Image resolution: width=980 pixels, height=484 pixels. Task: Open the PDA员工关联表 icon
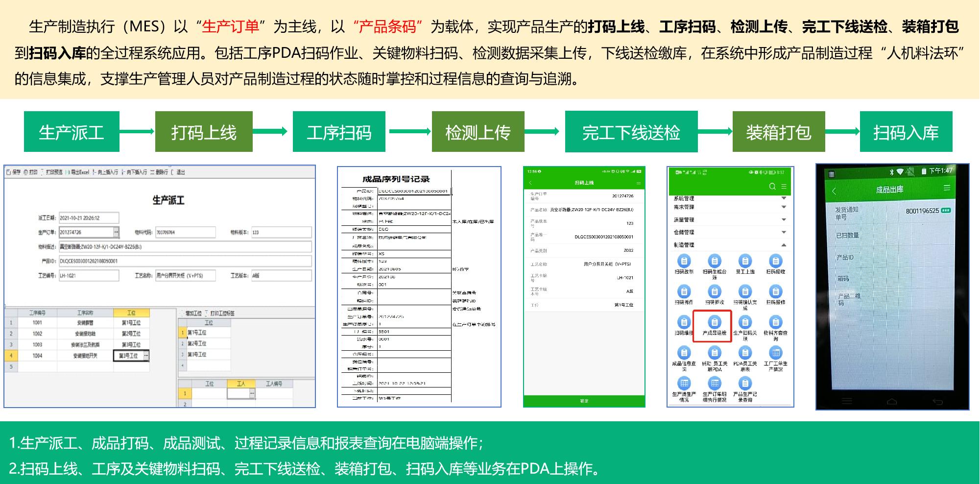[745, 353]
